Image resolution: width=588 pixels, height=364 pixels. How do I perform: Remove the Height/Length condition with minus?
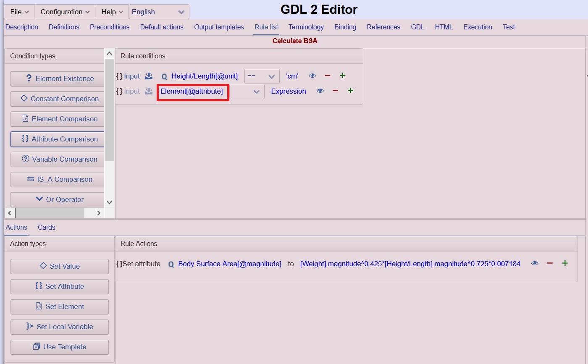[x=328, y=76]
